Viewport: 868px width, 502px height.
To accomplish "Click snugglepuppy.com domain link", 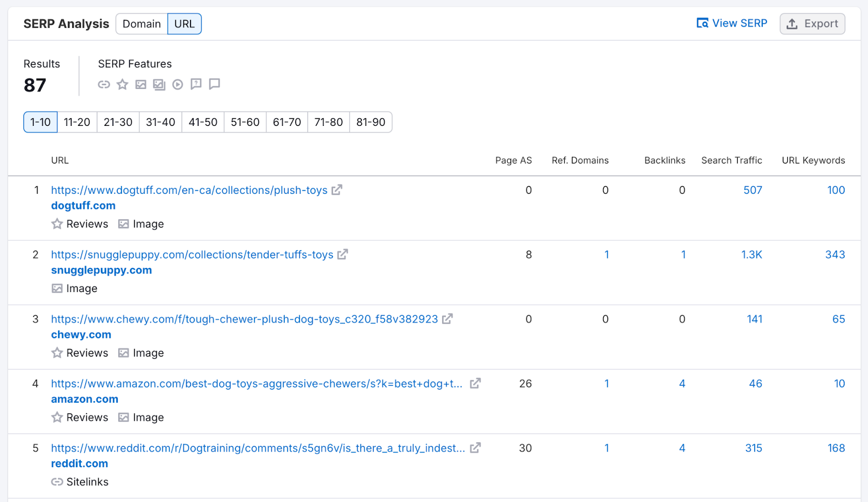I will pyautogui.click(x=101, y=270).
